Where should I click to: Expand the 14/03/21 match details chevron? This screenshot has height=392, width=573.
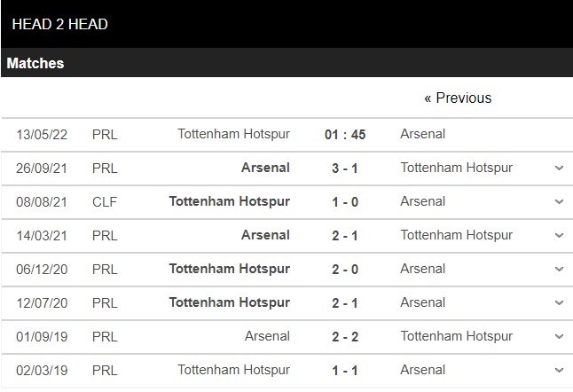point(559,235)
